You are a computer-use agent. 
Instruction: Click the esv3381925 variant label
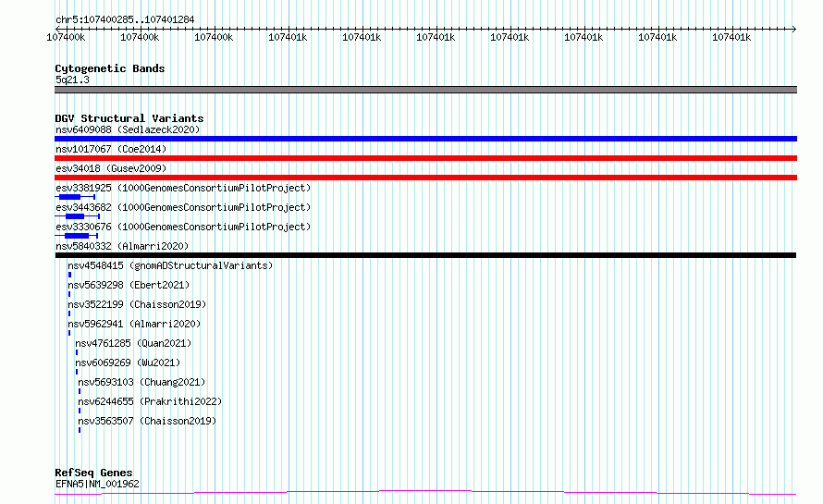[x=183, y=188]
